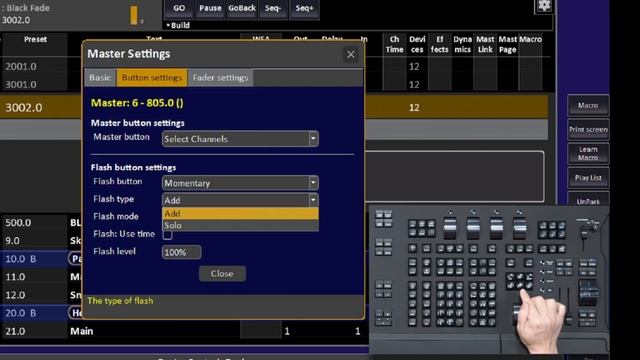Image resolution: width=640 pixels, height=360 pixels.
Task: Open the Fader settings tab
Action: [x=220, y=78]
